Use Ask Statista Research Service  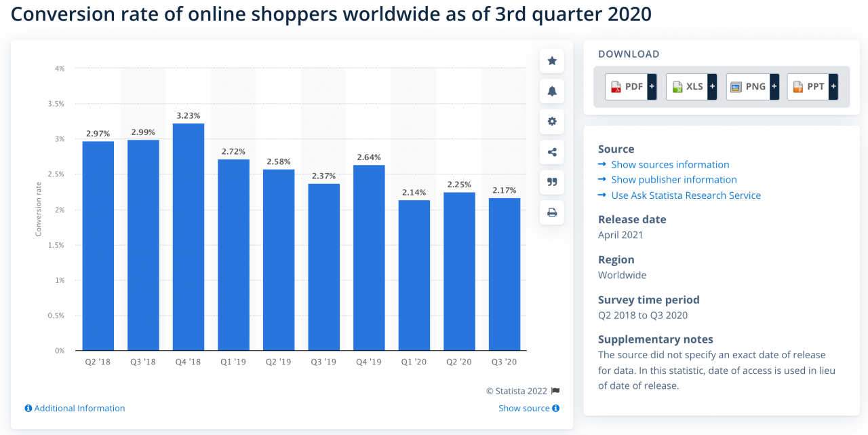685,195
